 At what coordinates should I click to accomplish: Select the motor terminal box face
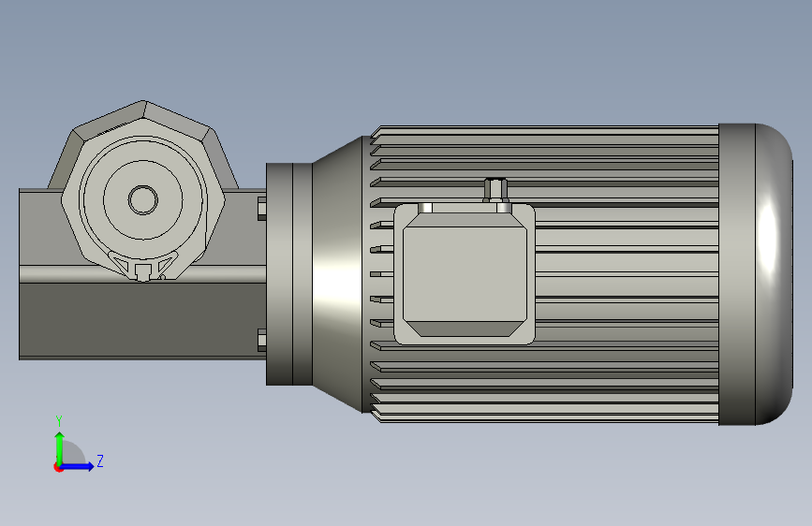tap(465, 274)
